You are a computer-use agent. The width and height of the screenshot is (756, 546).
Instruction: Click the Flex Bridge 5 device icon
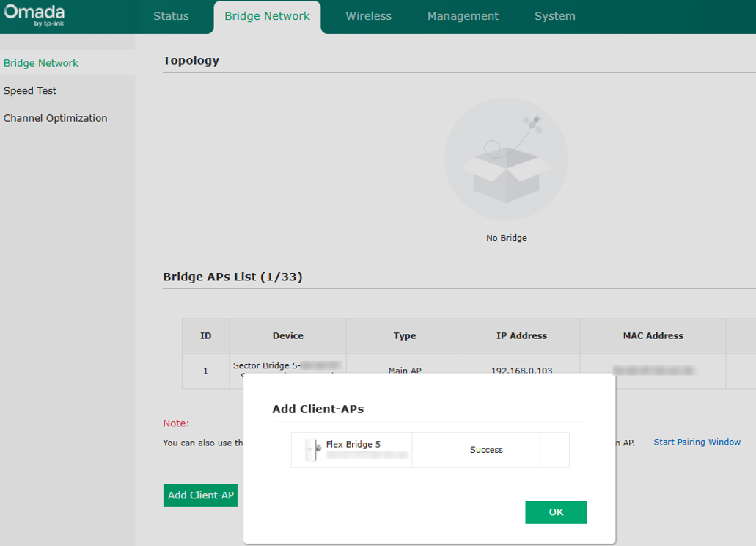(313, 450)
